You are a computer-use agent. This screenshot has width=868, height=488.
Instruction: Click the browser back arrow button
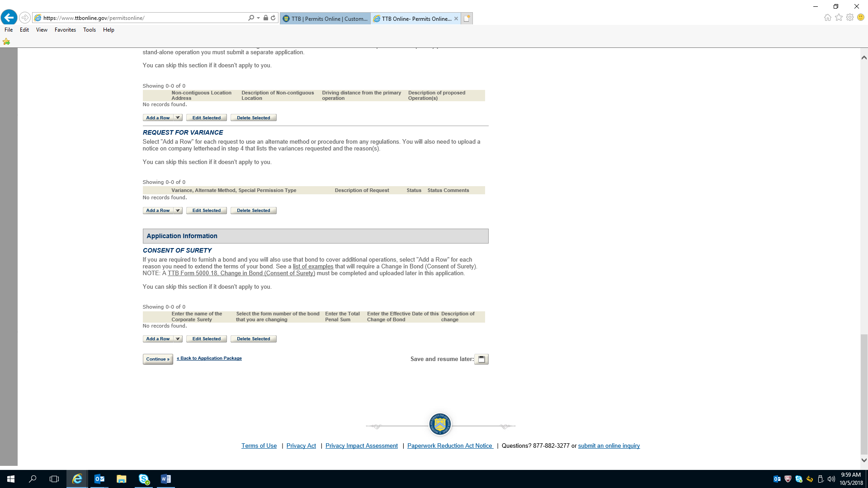click(9, 18)
